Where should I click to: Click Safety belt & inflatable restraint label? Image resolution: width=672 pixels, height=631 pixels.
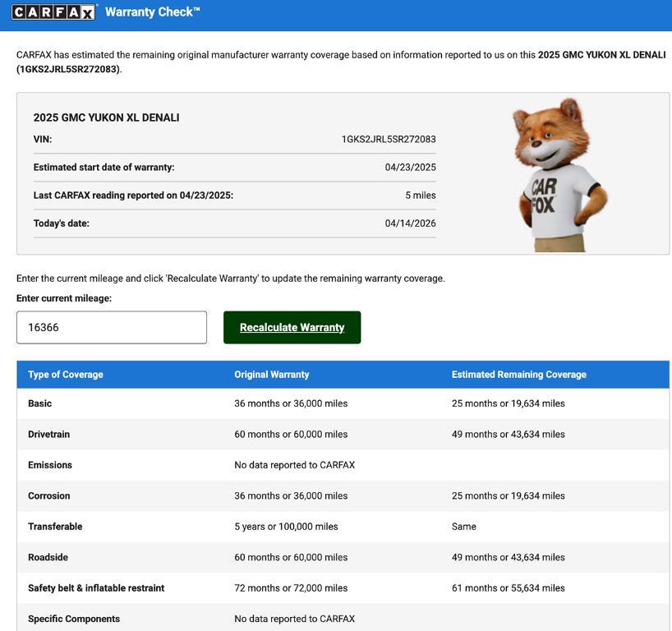tap(96, 588)
